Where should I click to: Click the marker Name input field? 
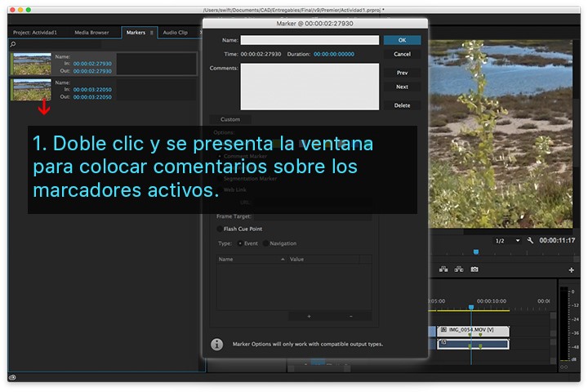(310, 40)
